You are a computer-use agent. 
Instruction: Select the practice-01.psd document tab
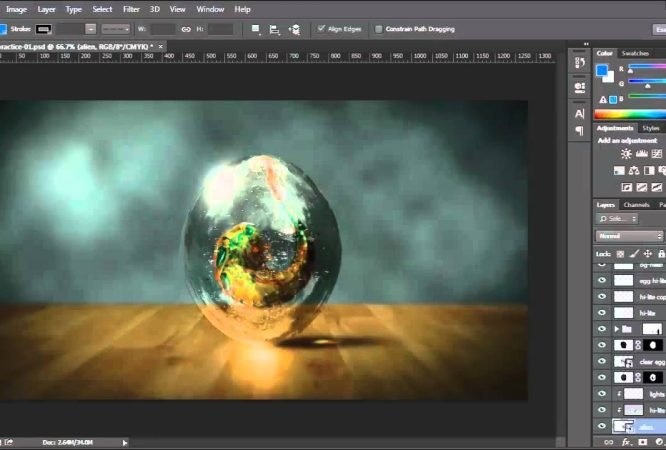[76, 47]
